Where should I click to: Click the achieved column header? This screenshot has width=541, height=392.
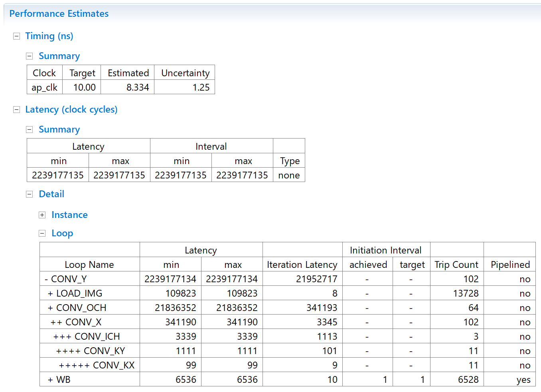click(x=367, y=264)
